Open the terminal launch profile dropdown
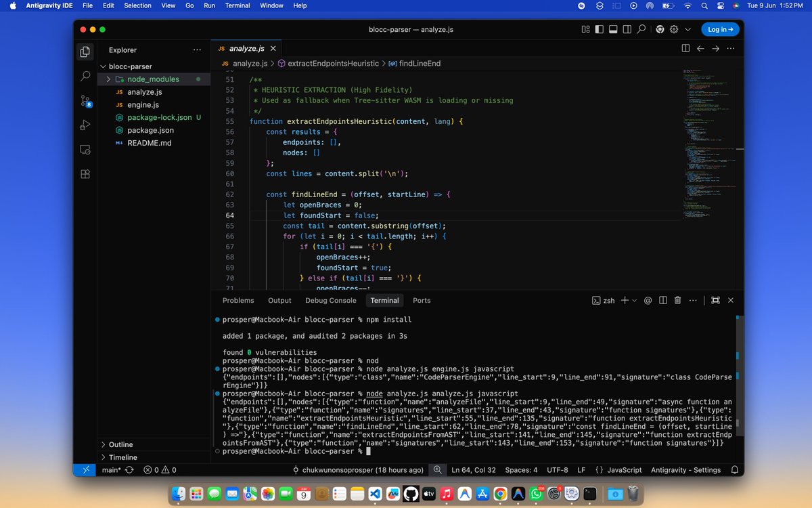This screenshot has width=812, height=508. pyautogui.click(x=634, y=301)
